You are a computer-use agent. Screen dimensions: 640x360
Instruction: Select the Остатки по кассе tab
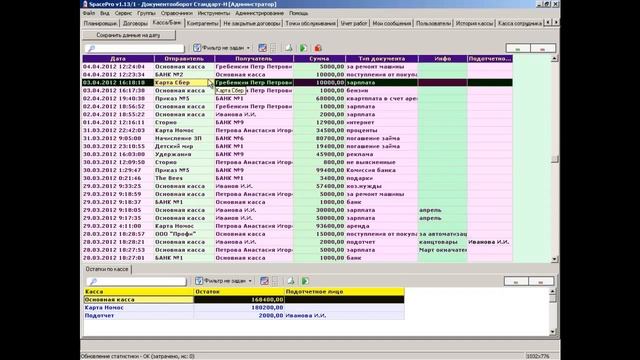point(107,269)
